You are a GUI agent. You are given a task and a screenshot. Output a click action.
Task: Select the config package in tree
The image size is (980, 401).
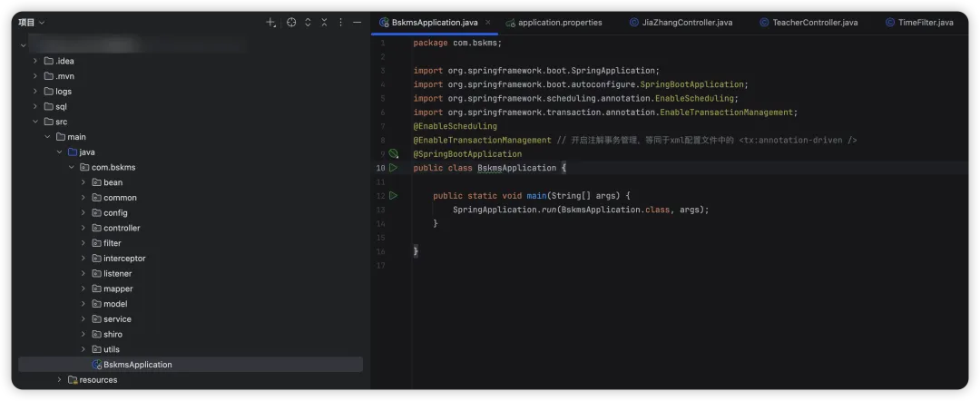115,213
